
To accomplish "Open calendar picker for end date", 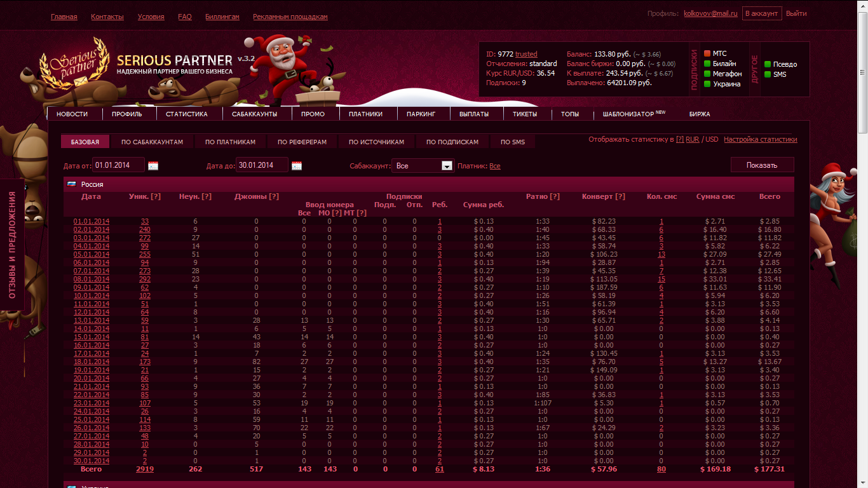I will click(297, 166).
